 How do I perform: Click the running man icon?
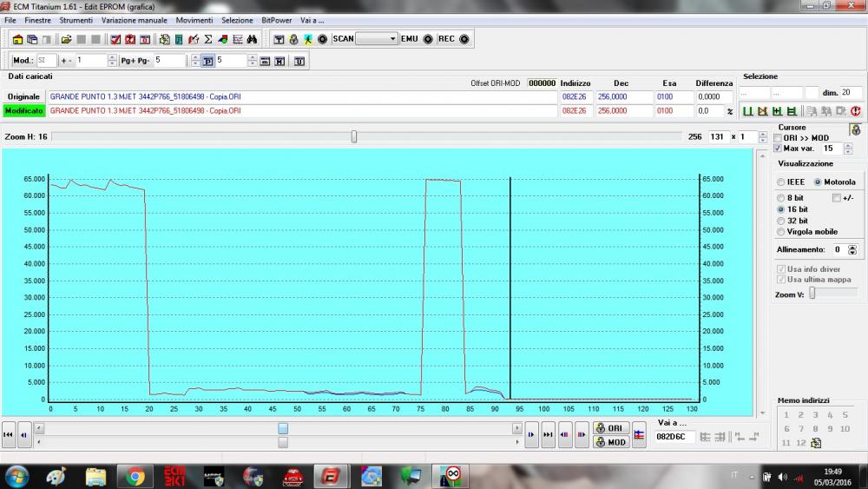point(308,39)
